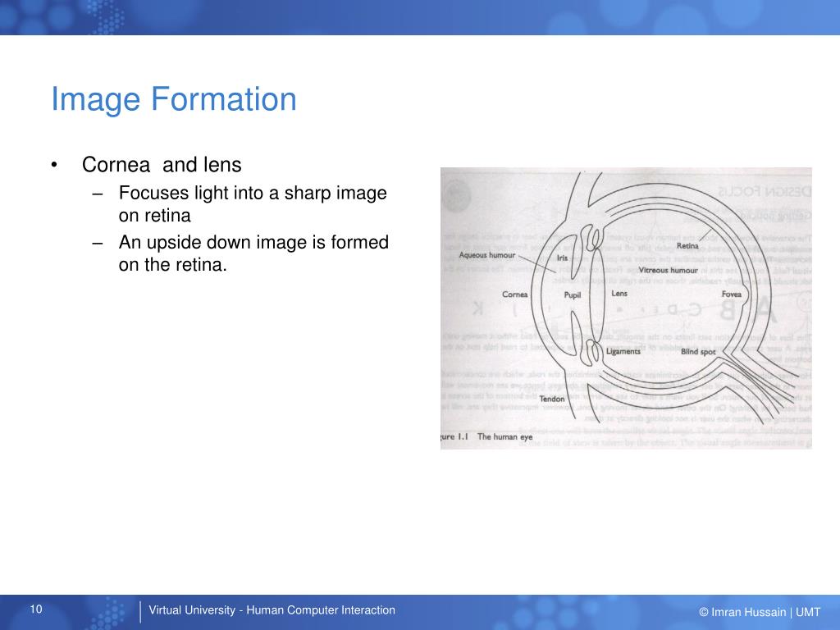Click "Virtual University - Human Computer Interaction" footer
Image resolution: width=840 pixels, height=630 pixels.
click(x=272, y=610)
